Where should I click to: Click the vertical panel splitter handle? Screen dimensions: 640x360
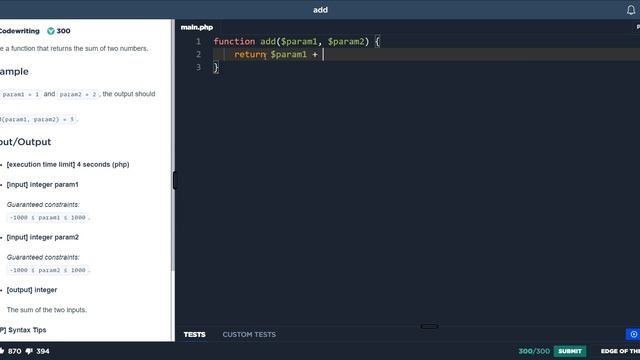[x=175, y=180]
